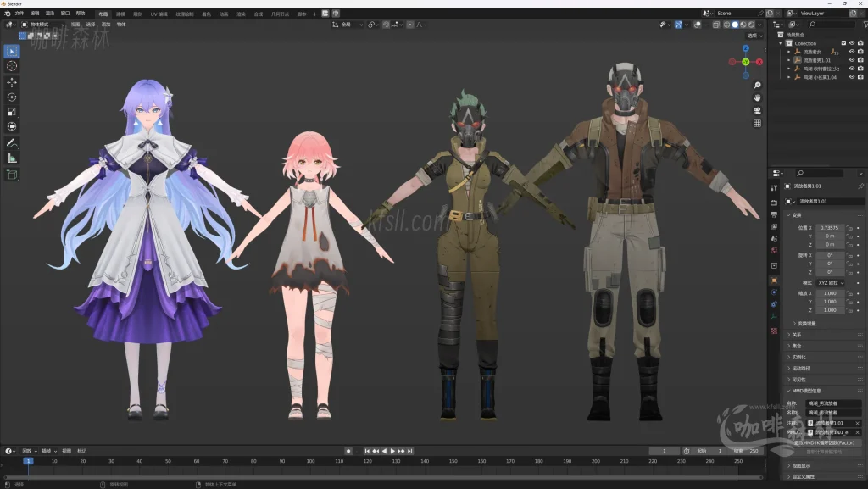
Task: Select the Rotate tool
Action: 12,97
